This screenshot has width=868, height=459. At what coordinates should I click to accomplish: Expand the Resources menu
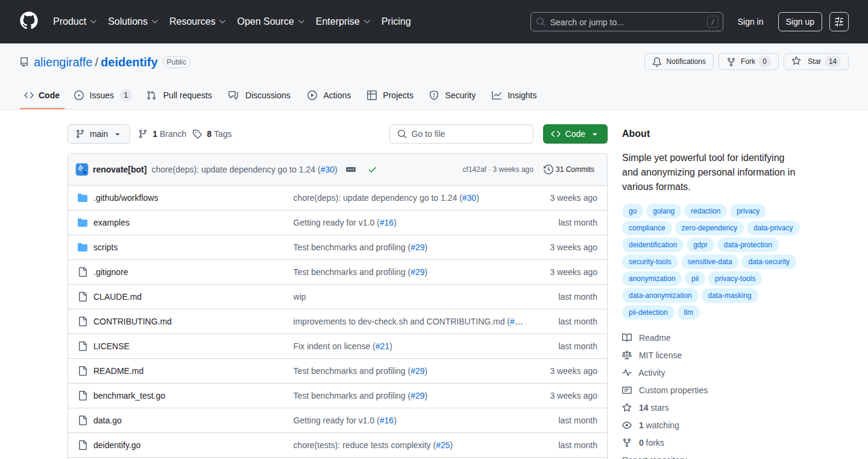tap(198, 21)
